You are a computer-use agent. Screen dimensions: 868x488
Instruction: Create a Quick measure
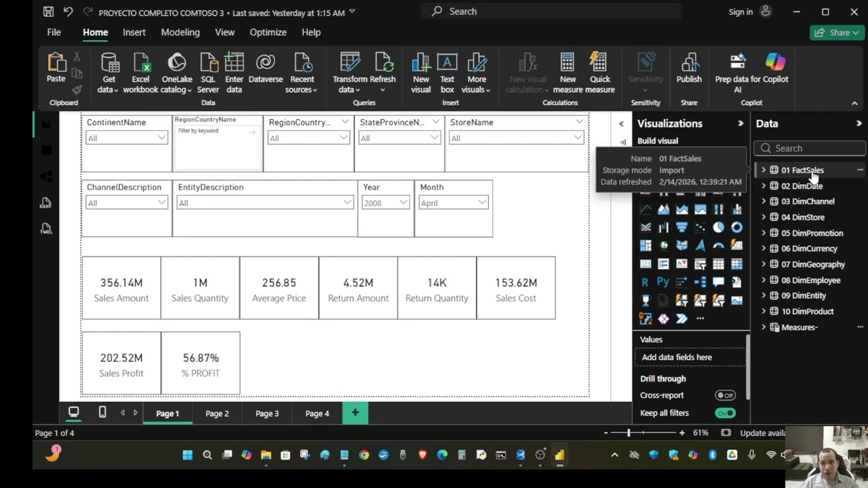(599, 73)
